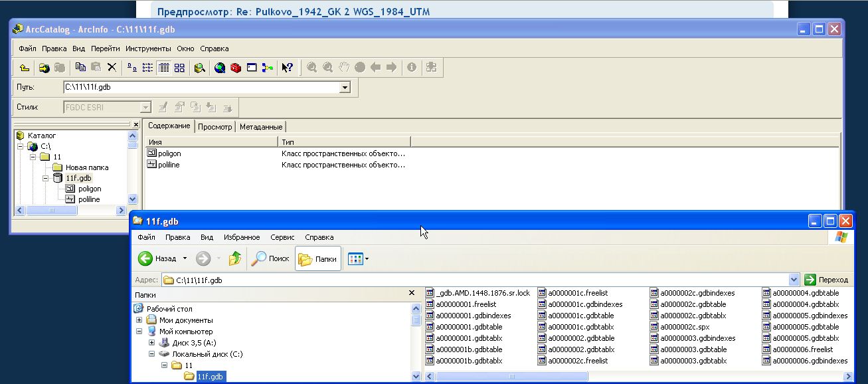
Task: Switch to the Просмотр tab
Action: tap(215, 127)
